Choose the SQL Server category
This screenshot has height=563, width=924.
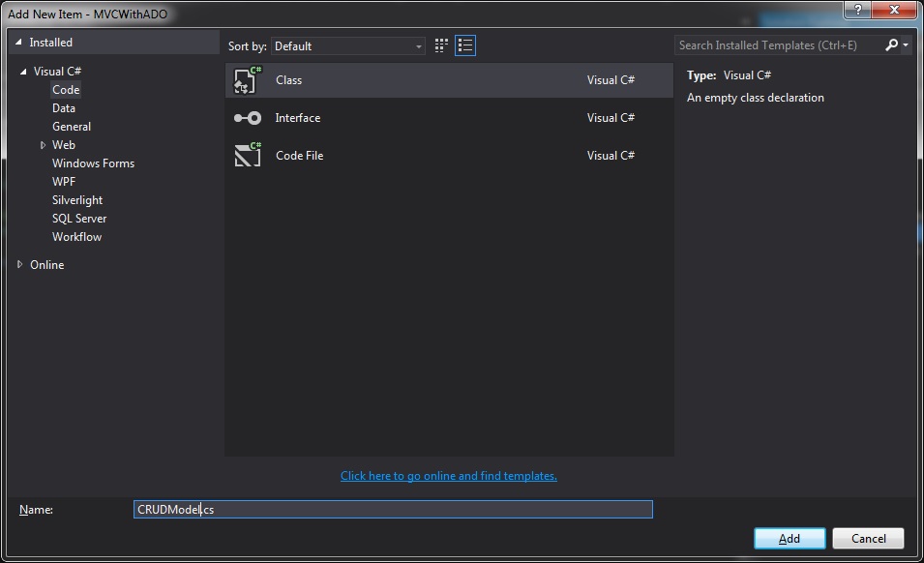point(79,219)
